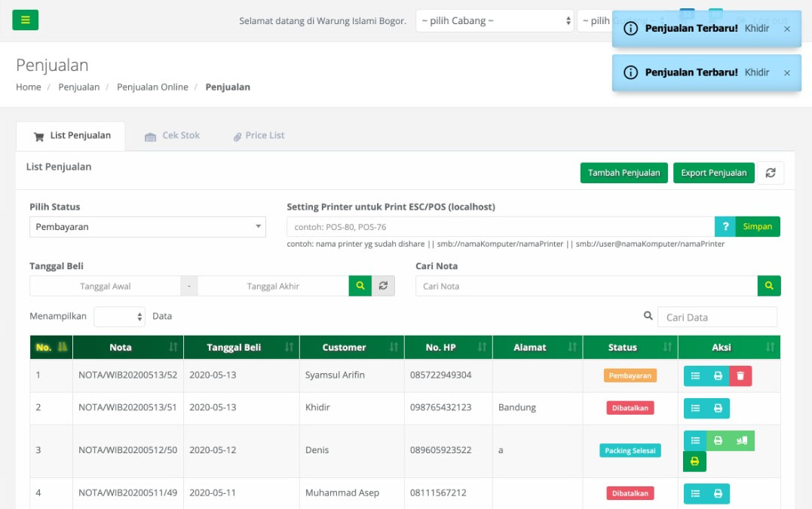
Task: Delete the Syamsul Arifin sale row
Action: 740,376
